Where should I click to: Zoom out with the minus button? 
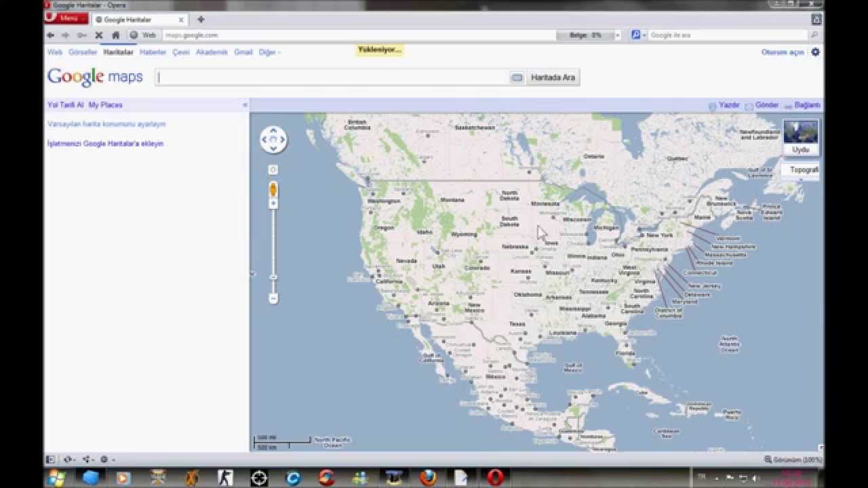coord(273,298)
